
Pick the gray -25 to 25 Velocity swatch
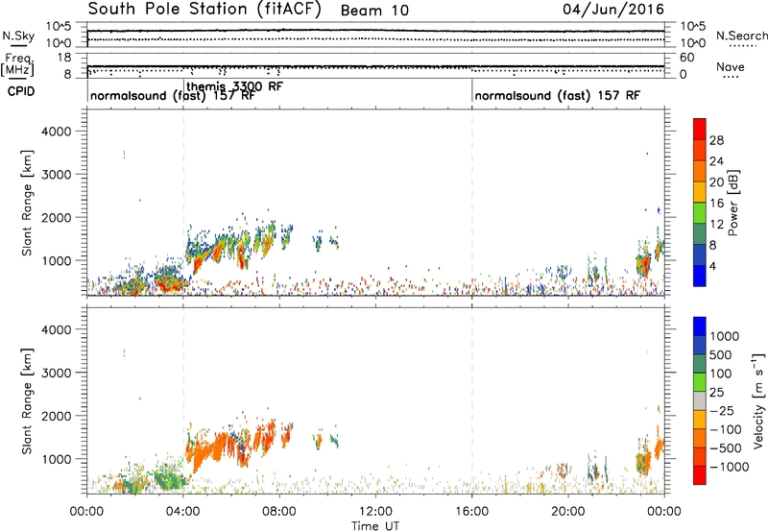click(x=700, y=400)
